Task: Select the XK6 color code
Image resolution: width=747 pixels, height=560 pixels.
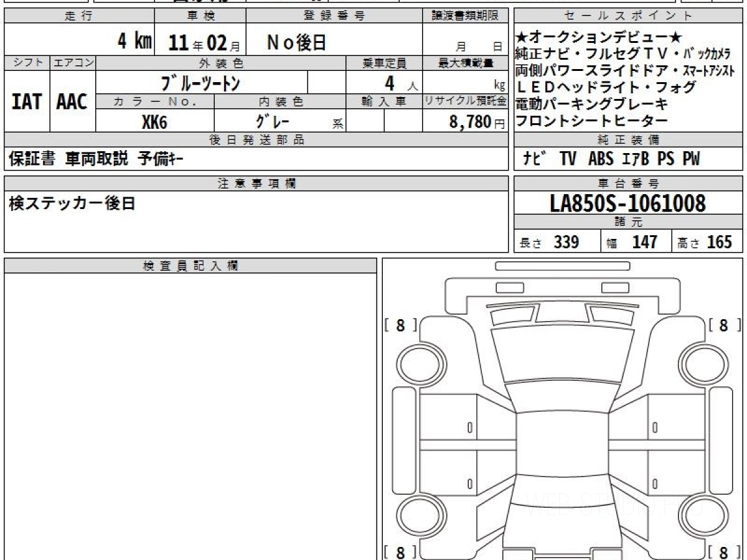Action: tap(154, 122)
